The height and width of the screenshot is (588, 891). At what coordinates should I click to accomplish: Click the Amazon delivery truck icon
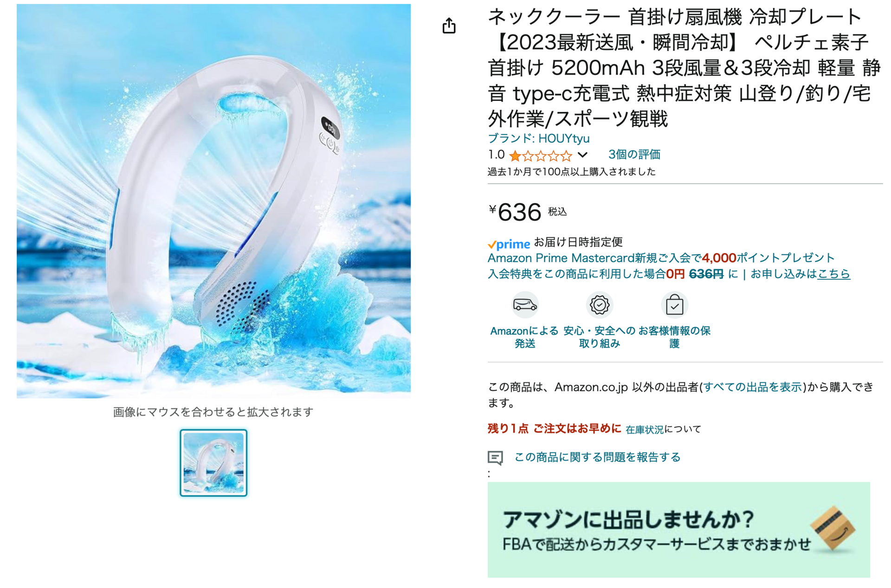[x=525, y=305]
